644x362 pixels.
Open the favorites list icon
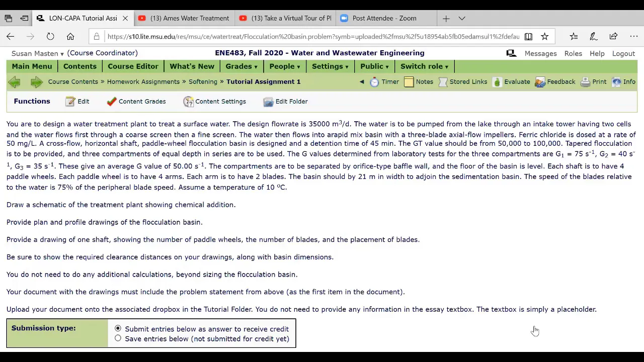click(x=574, y=36)
